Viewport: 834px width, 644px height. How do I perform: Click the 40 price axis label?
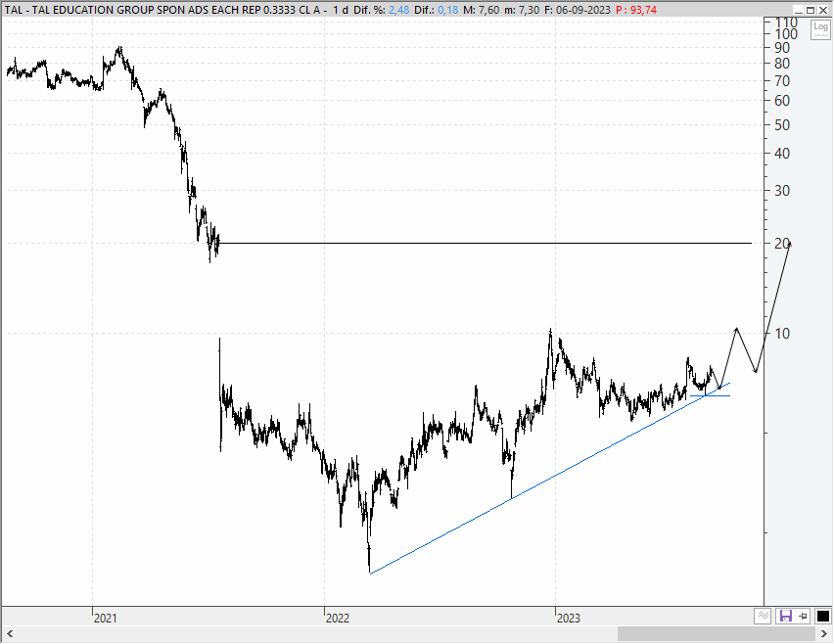pyautogui.click(x=782, y=153)
